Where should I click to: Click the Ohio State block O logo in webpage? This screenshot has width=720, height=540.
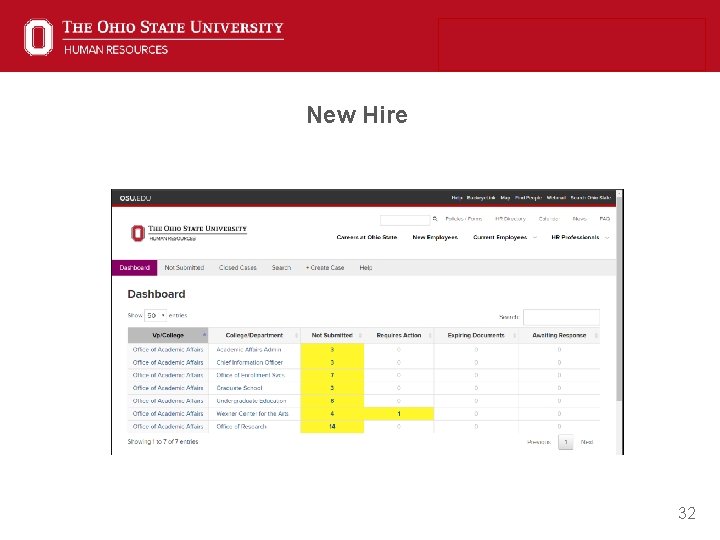tap(137, 233)
